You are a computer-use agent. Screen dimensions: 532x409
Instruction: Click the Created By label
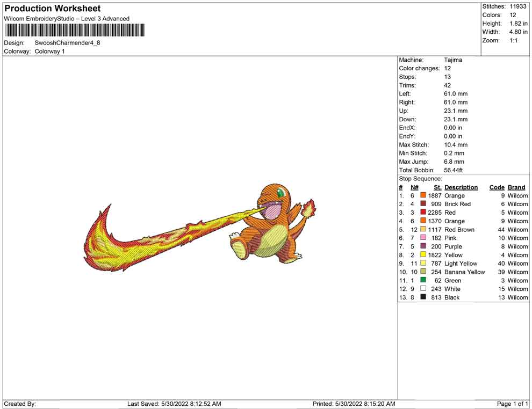(20, 404)
